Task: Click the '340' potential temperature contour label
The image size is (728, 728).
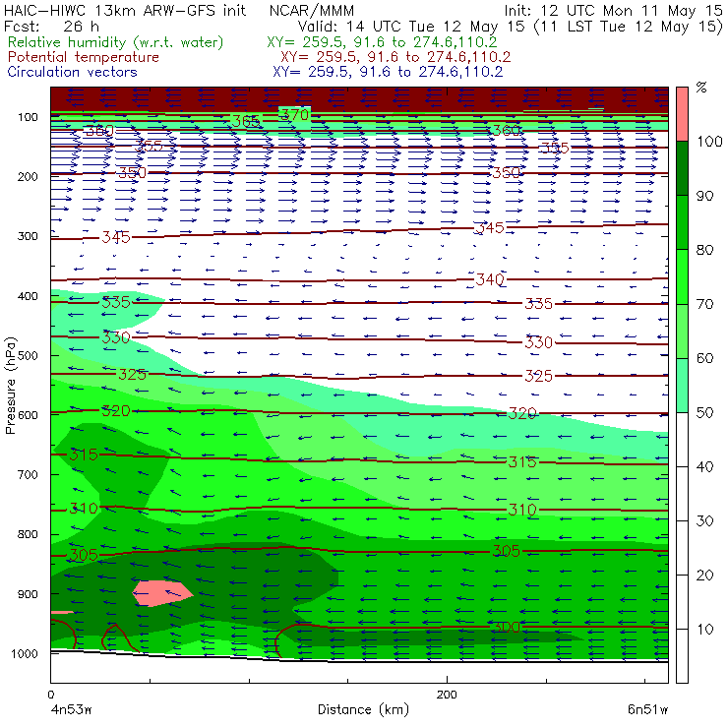Action: coord(489,279)
